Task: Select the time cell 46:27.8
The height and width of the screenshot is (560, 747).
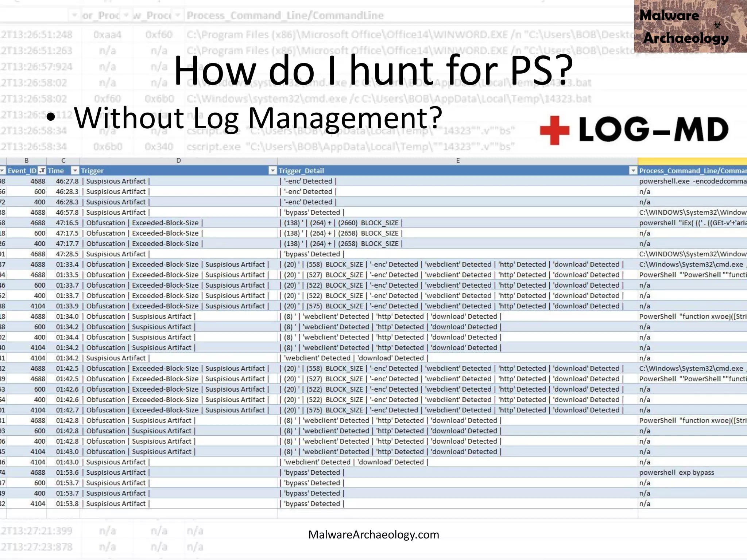Action: tap(63, 181)
